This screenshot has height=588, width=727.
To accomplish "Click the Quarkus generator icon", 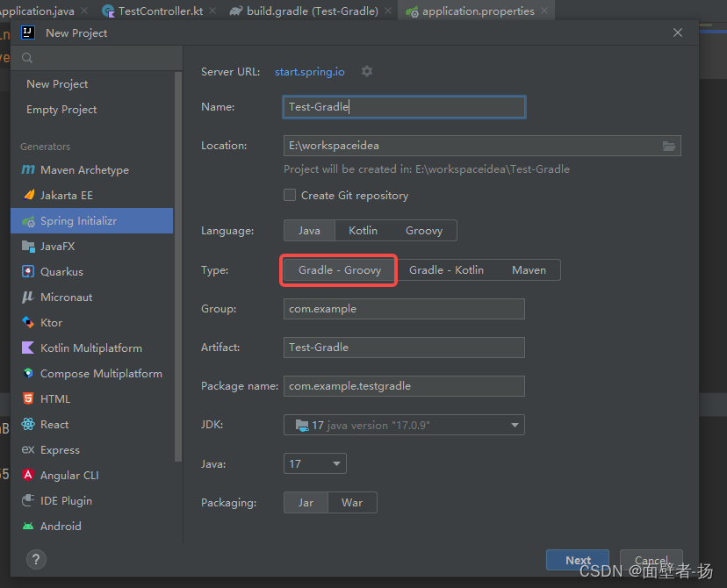I will coord(28,271).
